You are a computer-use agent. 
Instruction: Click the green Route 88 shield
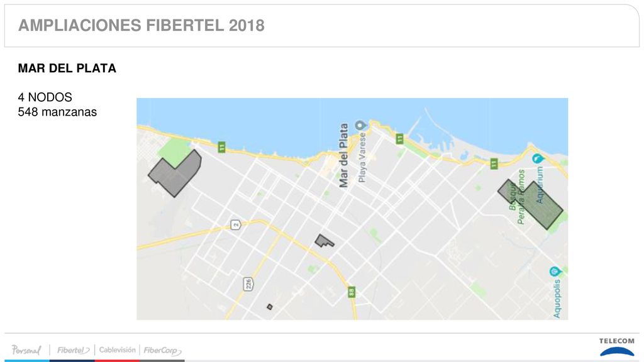(x=351, y=292)
